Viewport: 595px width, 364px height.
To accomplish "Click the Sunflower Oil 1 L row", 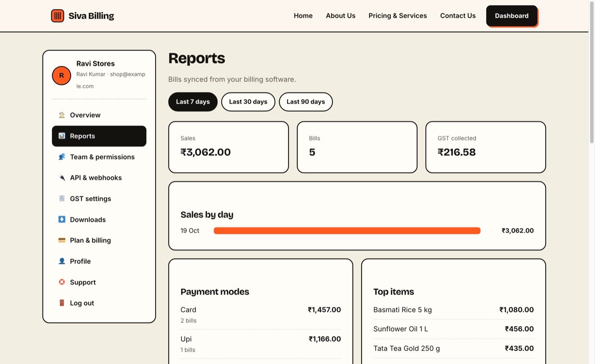I will pos(453,329).
